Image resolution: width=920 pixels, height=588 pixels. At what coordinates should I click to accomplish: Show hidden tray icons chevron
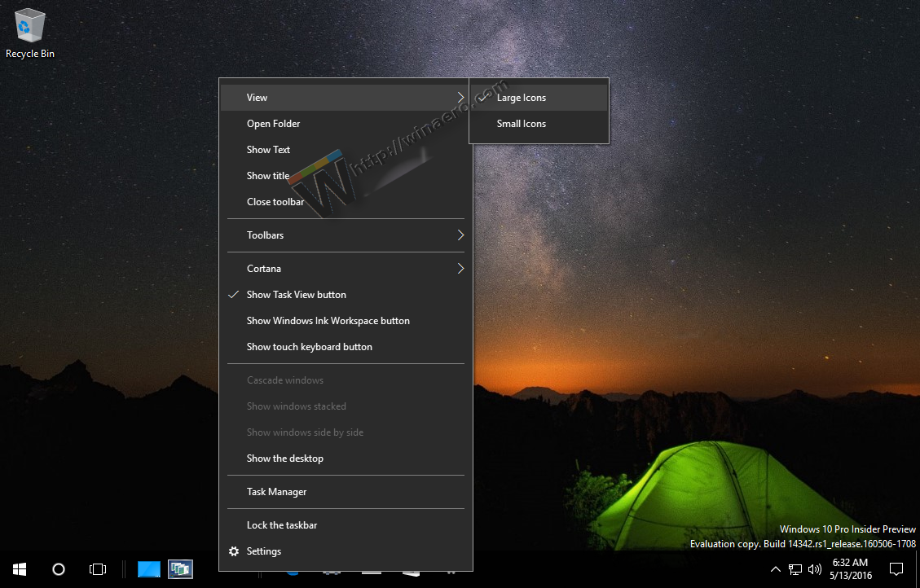point(775,569)
